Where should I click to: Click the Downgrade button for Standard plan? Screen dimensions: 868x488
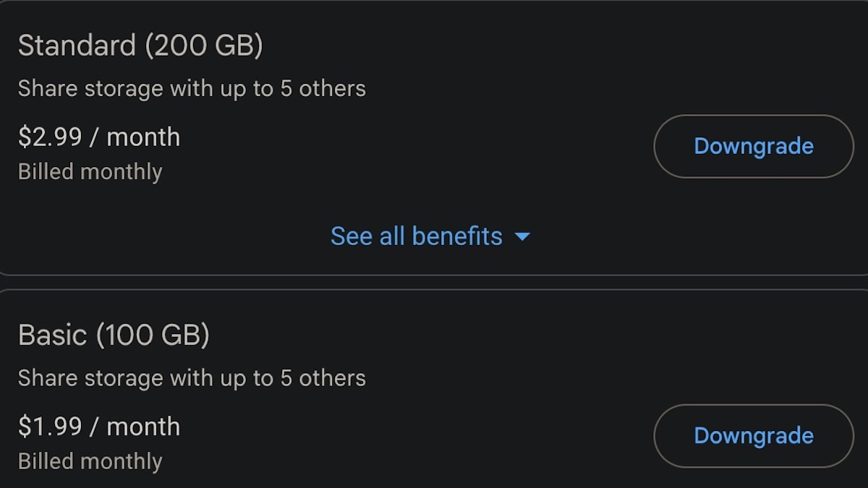coord(753,146)
